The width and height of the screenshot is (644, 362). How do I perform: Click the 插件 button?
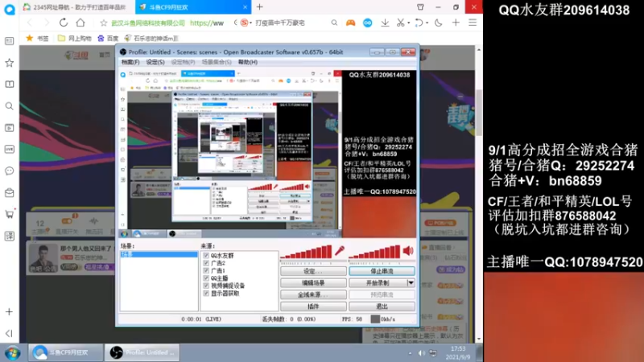[x=313, y=306]
